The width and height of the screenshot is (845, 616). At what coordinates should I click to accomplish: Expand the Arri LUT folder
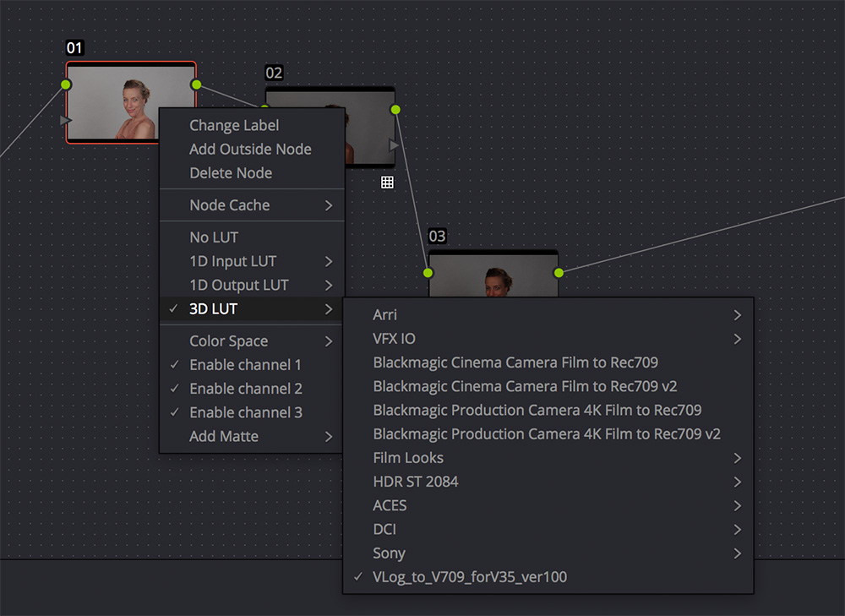pyautogui.click(x=548, y=314)
